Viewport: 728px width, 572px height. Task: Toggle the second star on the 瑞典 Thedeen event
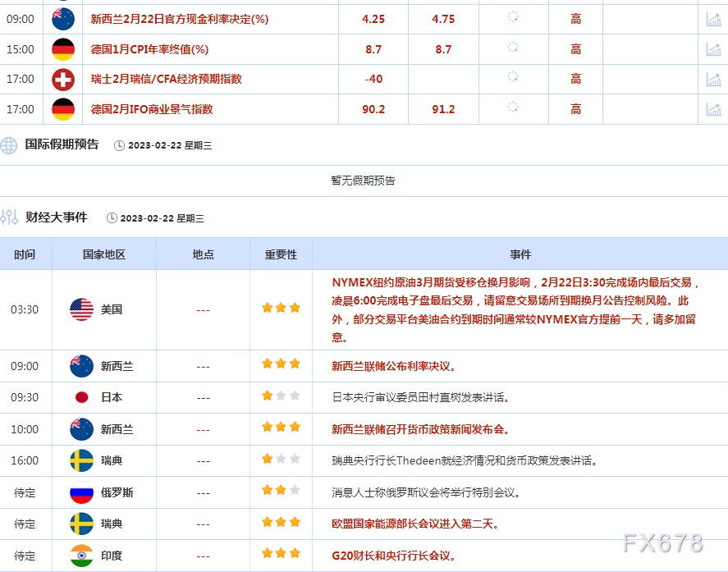point(281,460)
